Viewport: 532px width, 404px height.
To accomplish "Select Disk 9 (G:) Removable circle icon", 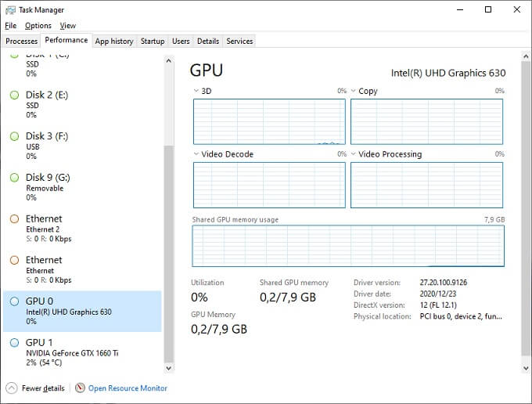I will 14,178.
